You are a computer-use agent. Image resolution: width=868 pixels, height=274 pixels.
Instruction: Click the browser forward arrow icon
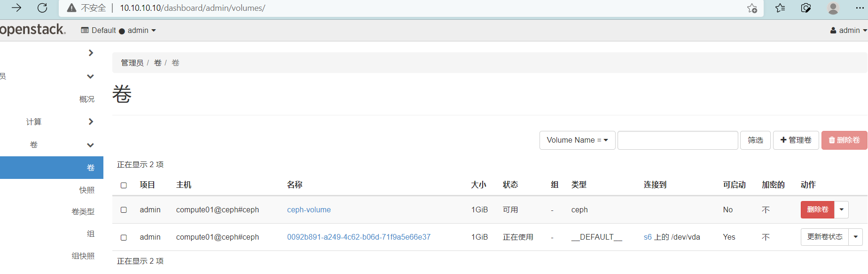tap(16, 8)
